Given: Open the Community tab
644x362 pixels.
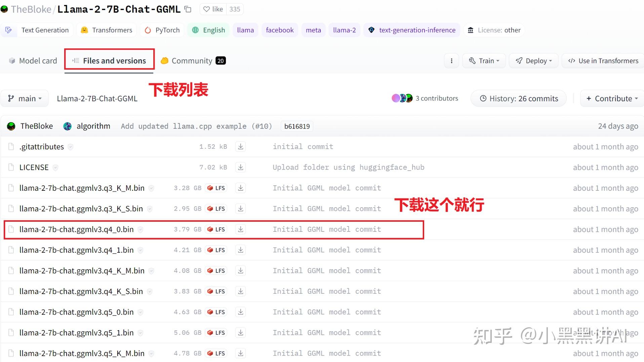Looking at the screenshot, I should (x=192, y=61).
